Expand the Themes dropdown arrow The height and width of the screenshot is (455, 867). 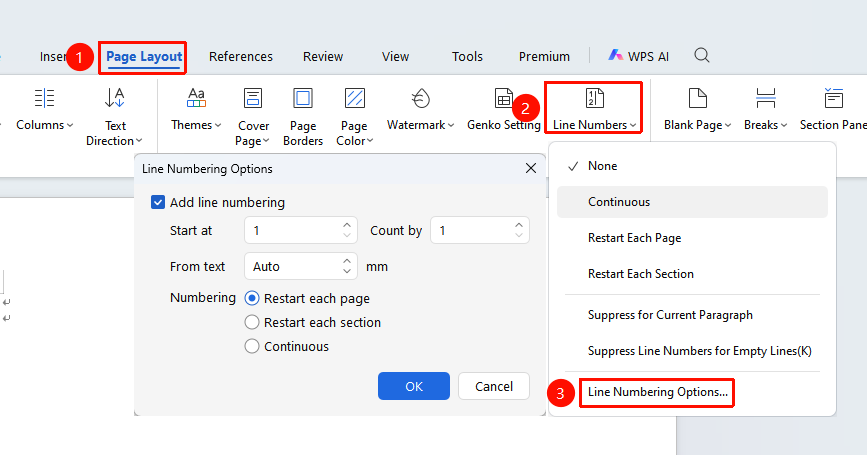point(218,125)
